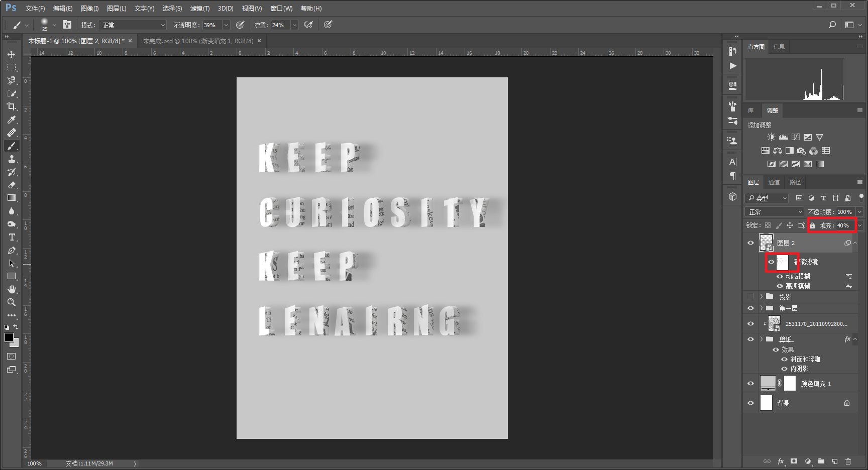Select the Pen tool
868x470 pixels.
pos(11,250)
